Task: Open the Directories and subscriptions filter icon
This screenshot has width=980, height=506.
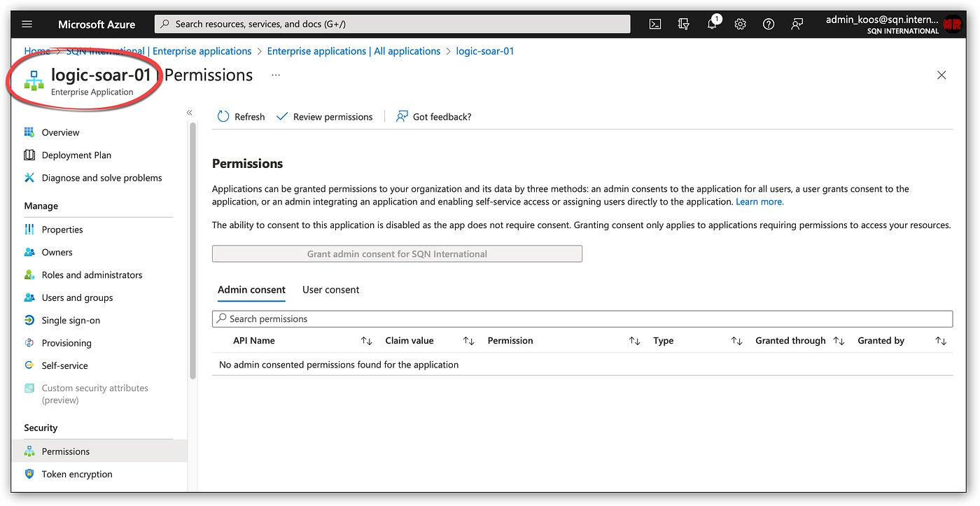Action: 684,24
